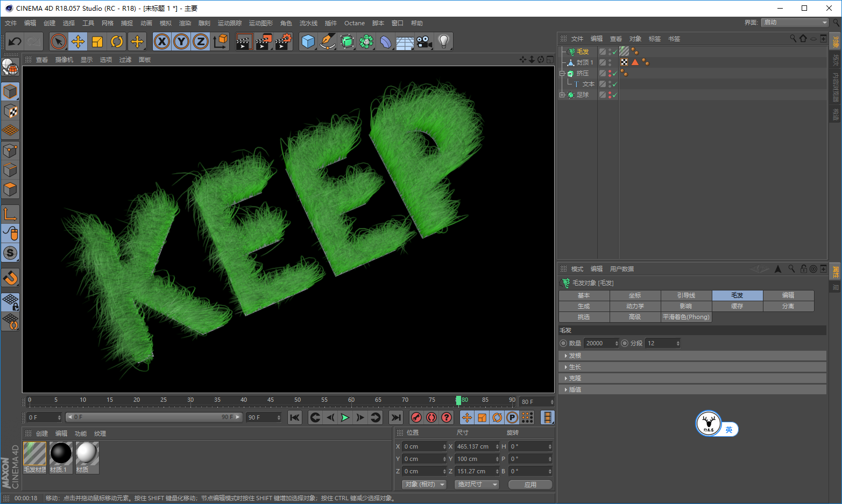
Task: Click the Enable Snap S icon
Action: point(10,253)
